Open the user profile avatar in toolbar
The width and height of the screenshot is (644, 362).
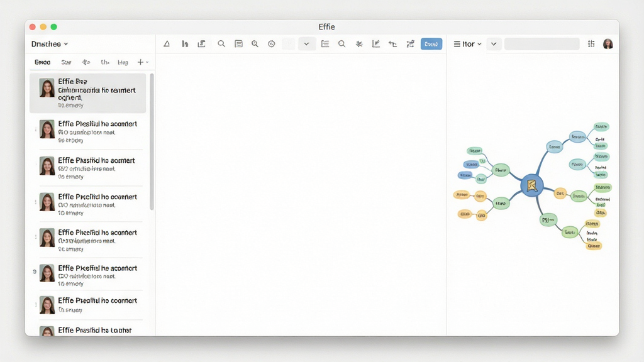[608, 44]
